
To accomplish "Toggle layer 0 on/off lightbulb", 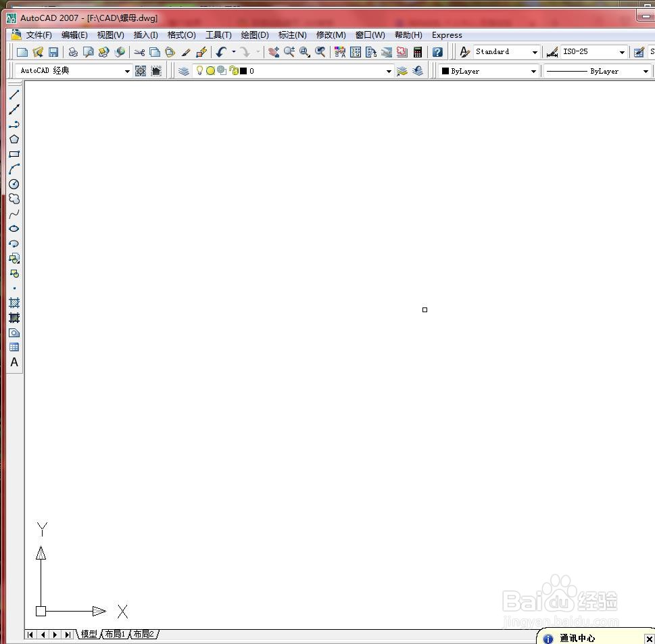I will (x=199, y=70).
